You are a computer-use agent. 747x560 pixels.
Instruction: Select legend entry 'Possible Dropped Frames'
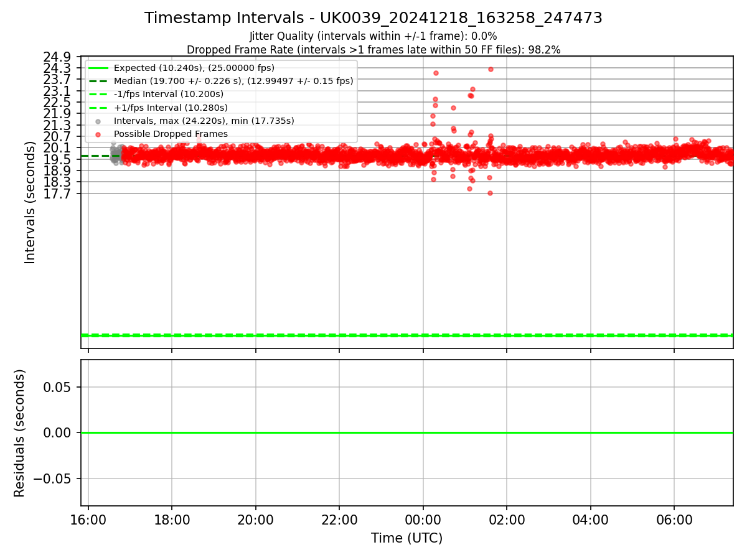171,134
